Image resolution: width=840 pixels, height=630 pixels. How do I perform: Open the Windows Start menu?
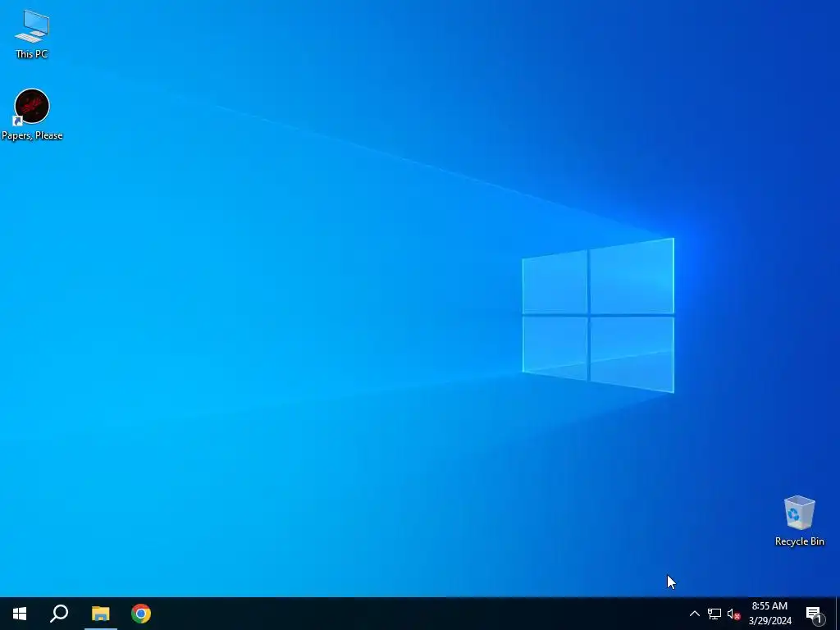pyautogui.click(x=20, y=614)
